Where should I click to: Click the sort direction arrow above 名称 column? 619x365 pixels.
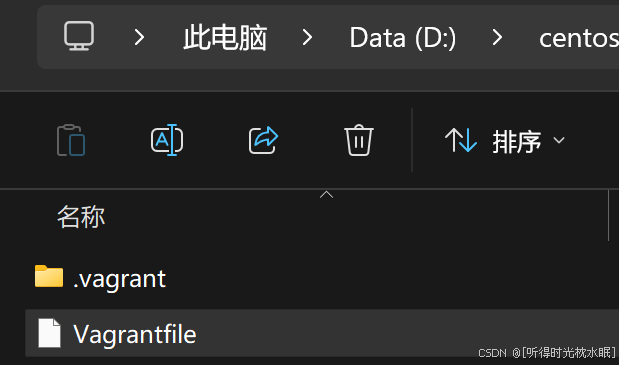point(326,195)
